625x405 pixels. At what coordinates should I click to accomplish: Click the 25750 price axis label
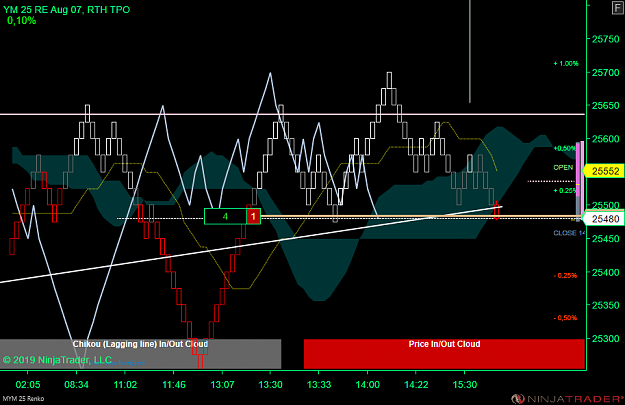605,39
